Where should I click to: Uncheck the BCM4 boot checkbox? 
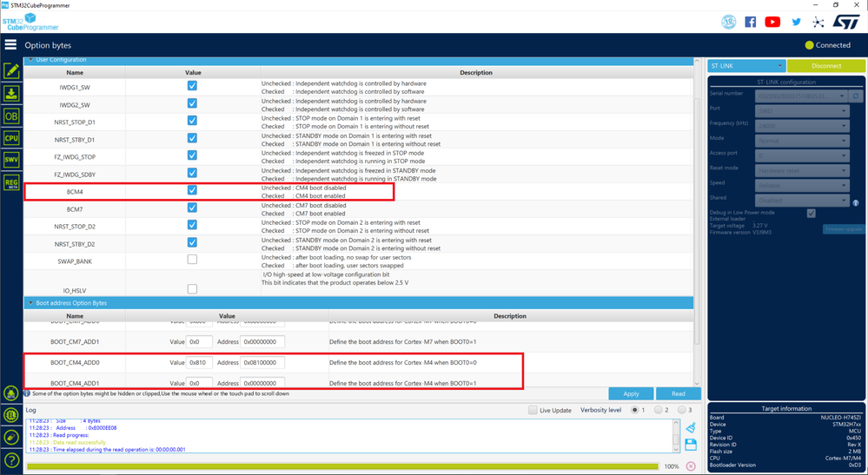click(x=192, y=189)
